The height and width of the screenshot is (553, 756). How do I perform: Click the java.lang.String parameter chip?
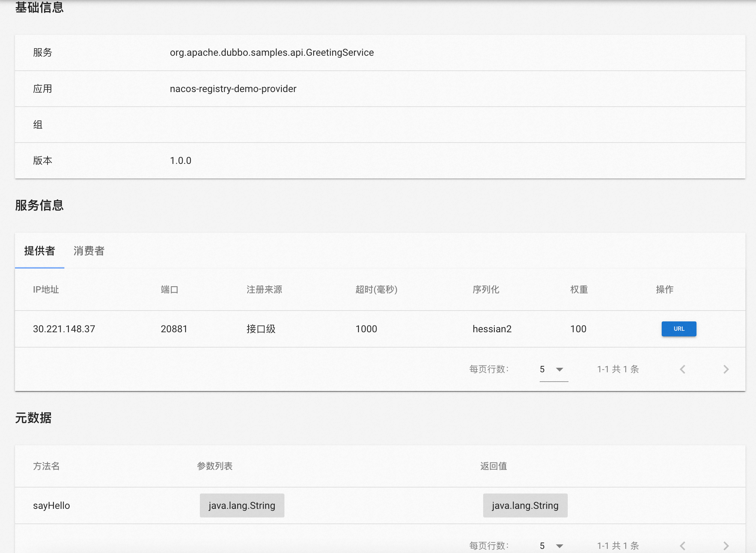[242, 505]
